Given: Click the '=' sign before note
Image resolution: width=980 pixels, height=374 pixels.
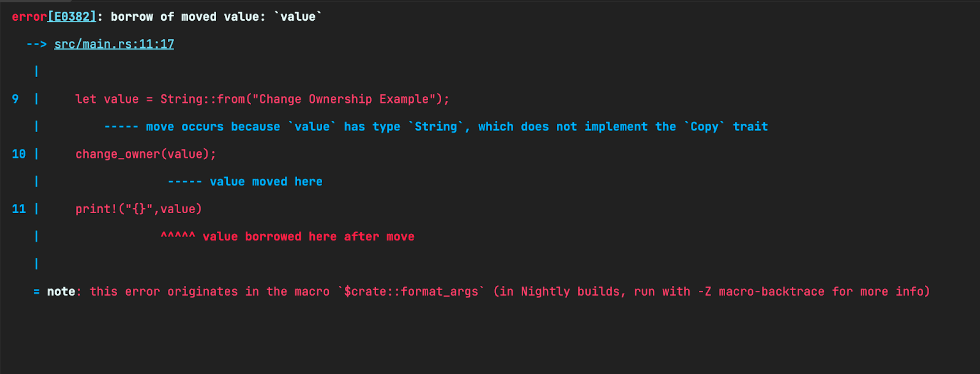Looking at the screenshot, I should pyautogui.click(x=37, y=292).
